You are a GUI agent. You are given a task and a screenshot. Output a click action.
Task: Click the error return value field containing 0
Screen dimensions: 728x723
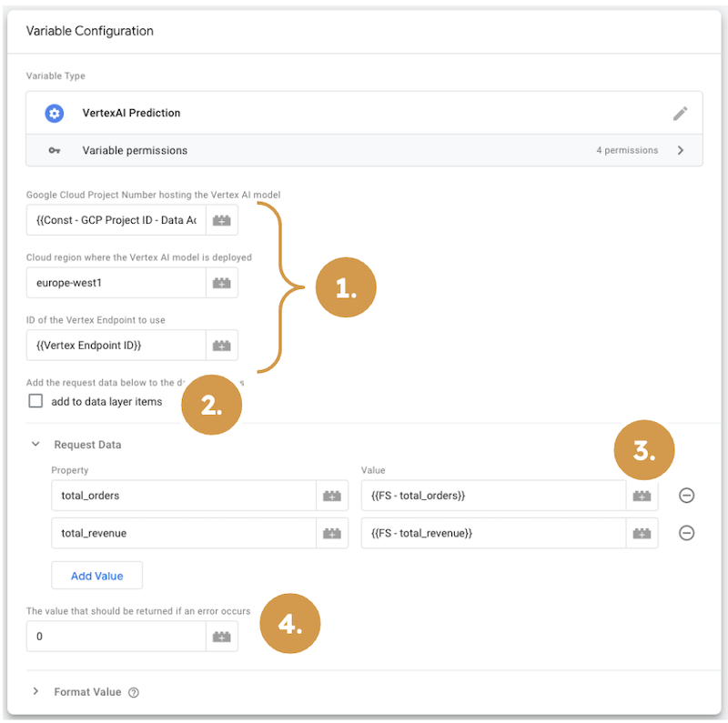tap(116, 637)
